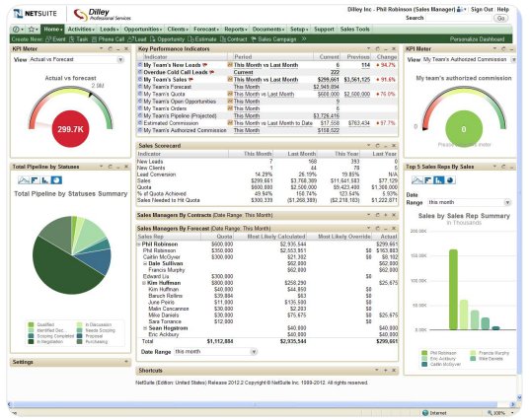Open Overdue Cold Call Leads KPI link
Screen dimensions: 530x420
[x=176, y=72]
